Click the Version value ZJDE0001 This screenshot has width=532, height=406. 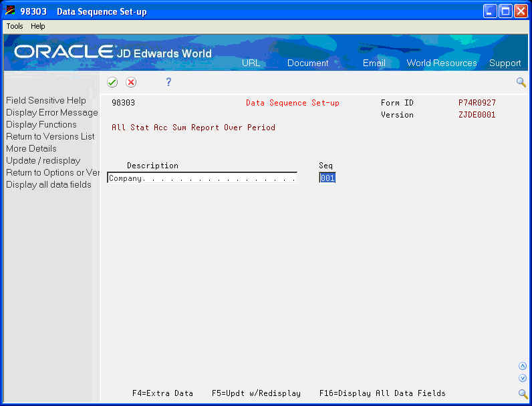point(477,115)
